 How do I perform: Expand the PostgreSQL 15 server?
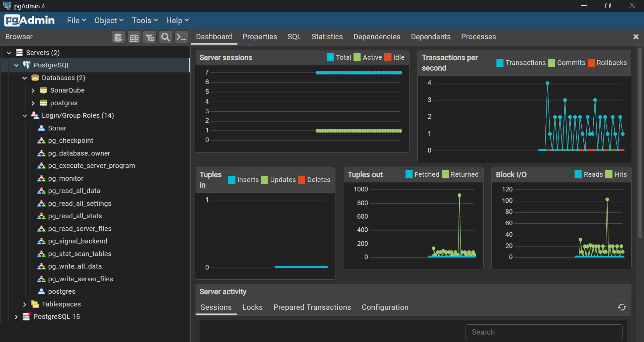(16, 317)
